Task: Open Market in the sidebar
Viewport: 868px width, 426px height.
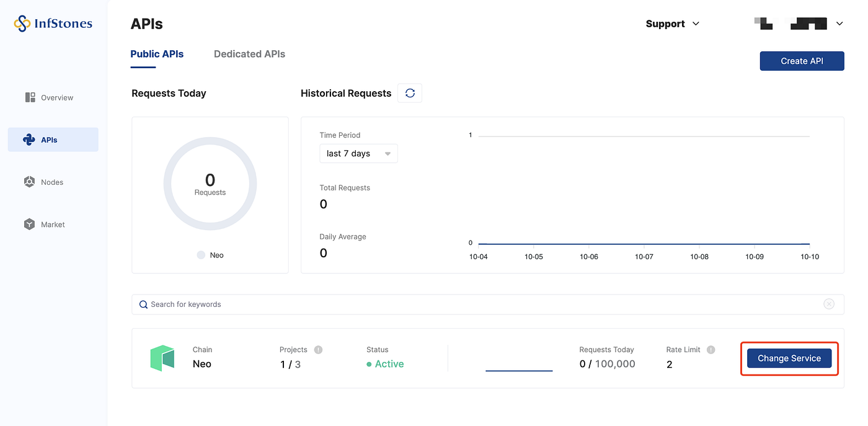Action: pyautogui.click(x=53, y=224)
